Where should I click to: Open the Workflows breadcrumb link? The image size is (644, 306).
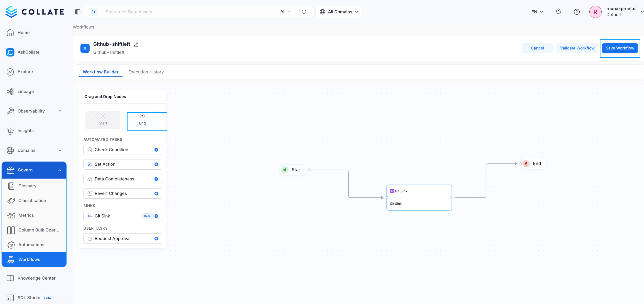[x=83, y=27]
